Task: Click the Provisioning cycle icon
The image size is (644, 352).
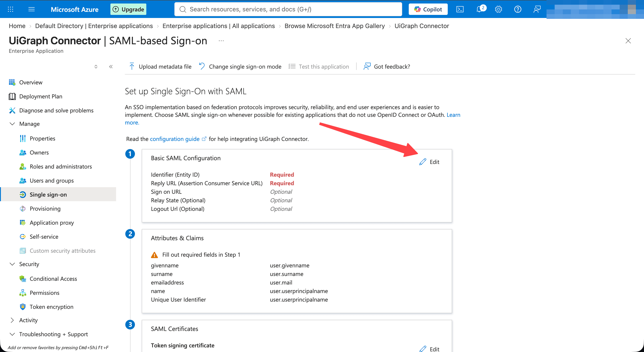Action: coord(23,208)
